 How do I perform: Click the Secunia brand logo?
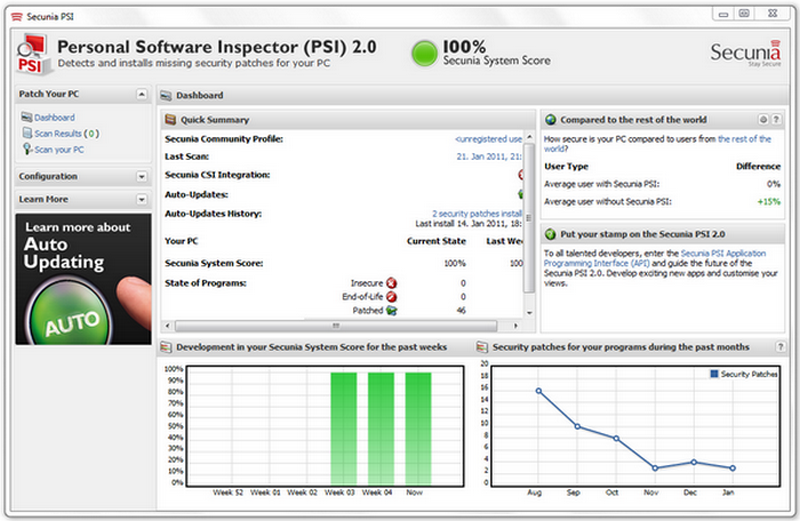click(x=746, y=53)
